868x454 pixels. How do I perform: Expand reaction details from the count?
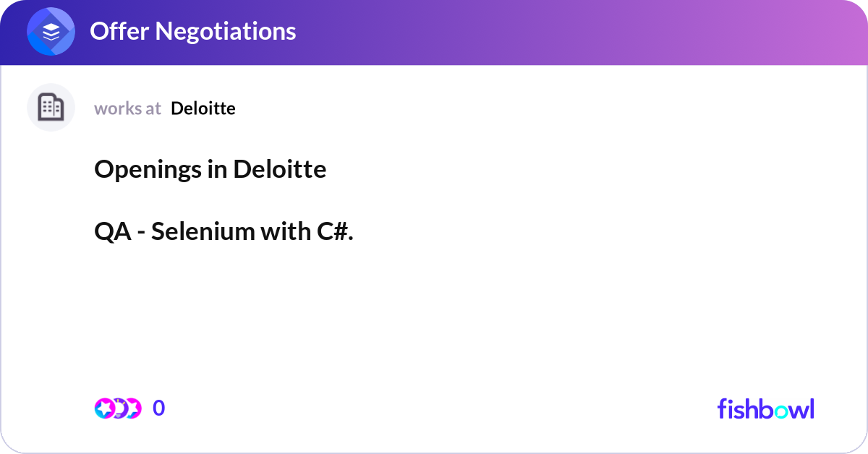click(158, 408)
